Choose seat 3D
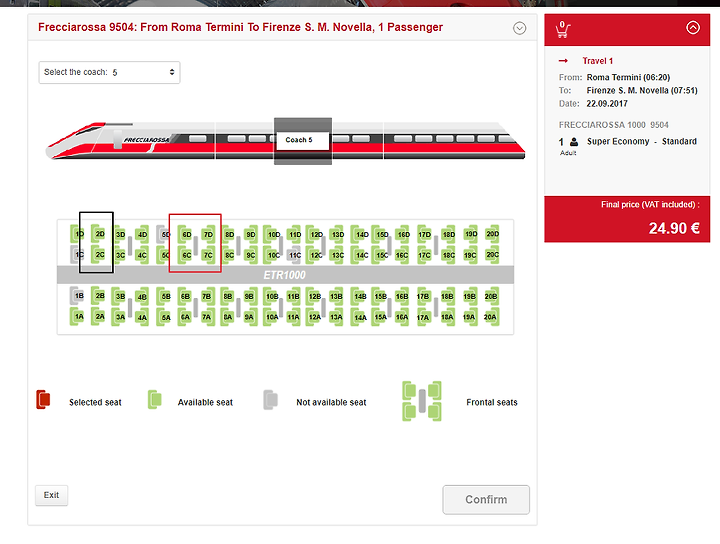The width and height of the screenshot is (720, 544). tap(120, 234)
